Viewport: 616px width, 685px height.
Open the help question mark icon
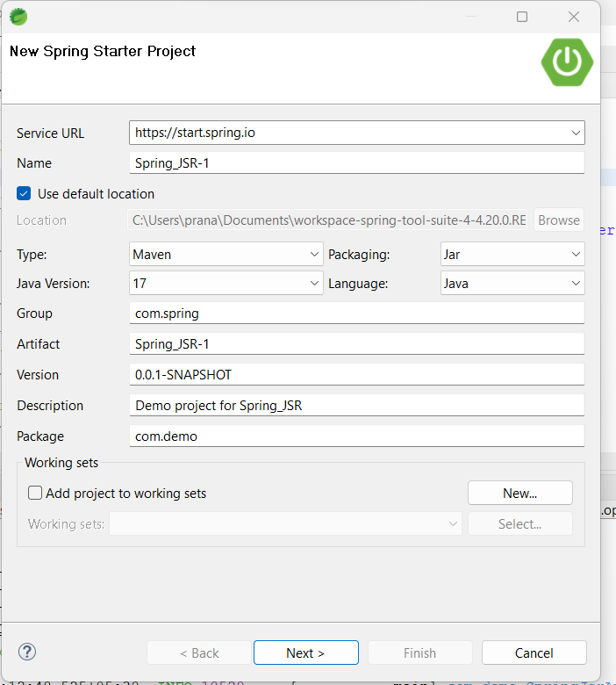pos(27,652)
